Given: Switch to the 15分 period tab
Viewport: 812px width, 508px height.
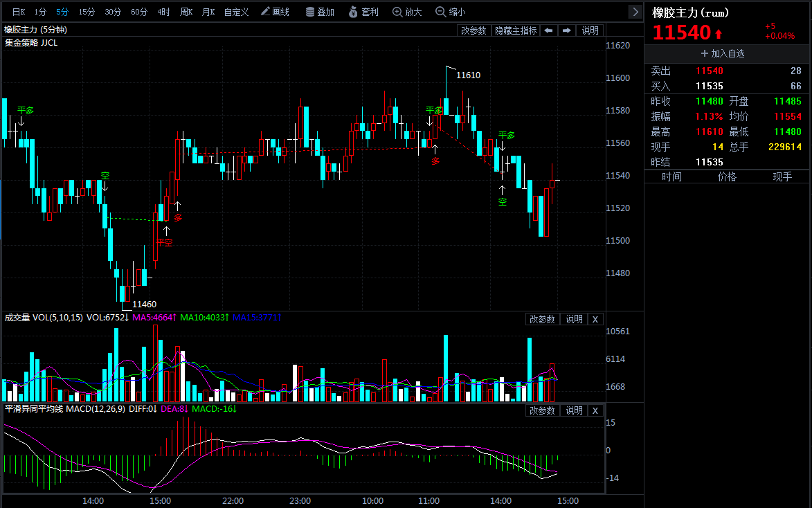Looking at the screenshot, I should pyautogui.click(x=87, y=11).
